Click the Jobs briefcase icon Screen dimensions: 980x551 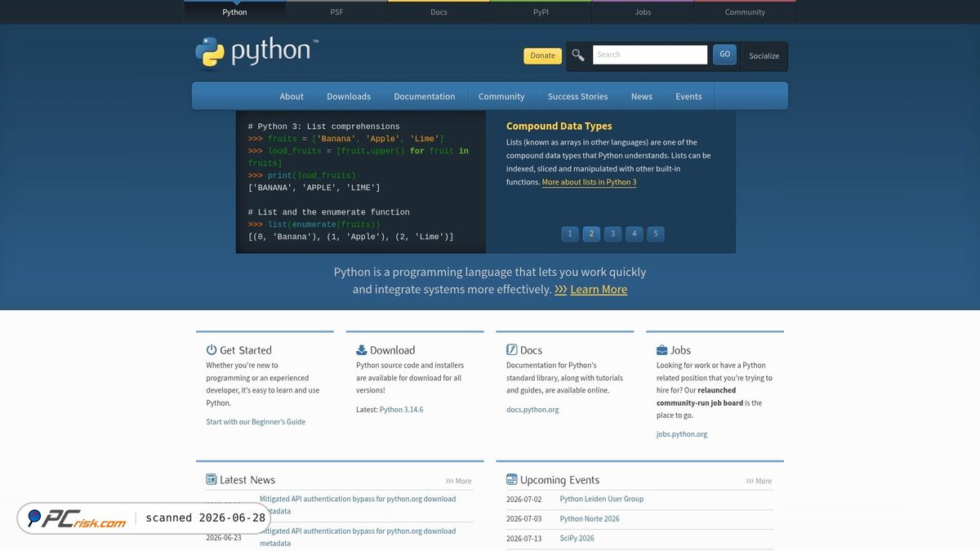pos(662,350)
